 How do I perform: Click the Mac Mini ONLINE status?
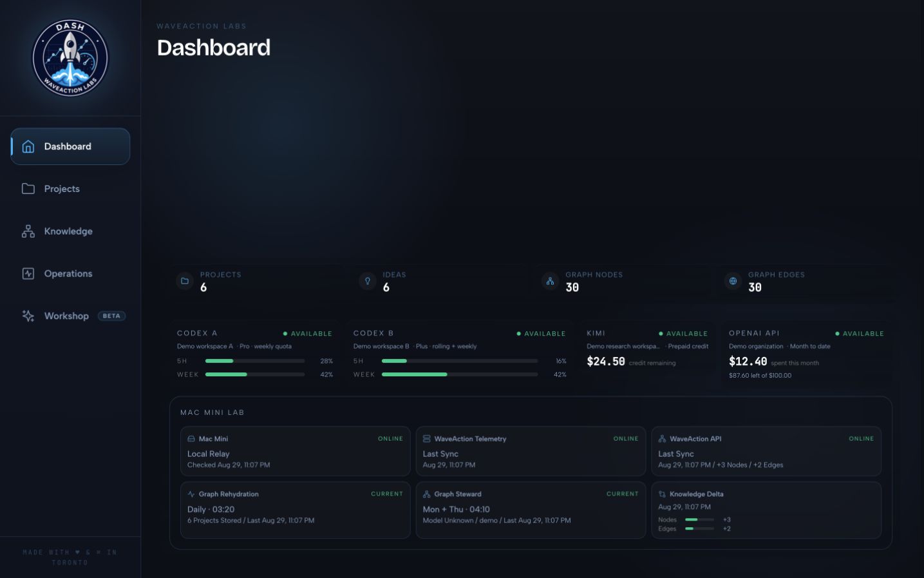[x=391, y=439]
